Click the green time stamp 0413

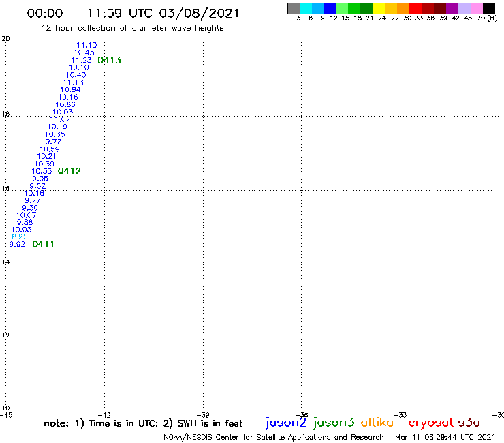109,60
